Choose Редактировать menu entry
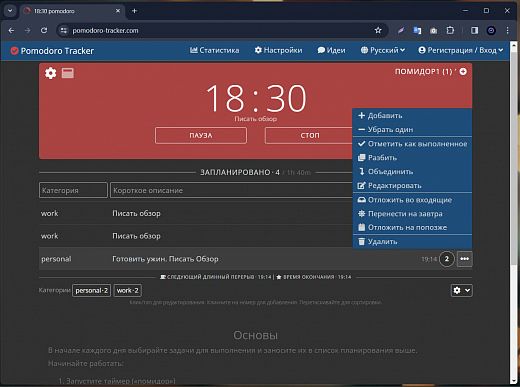Viewport: 520px width, 387px height. (412, 185)
